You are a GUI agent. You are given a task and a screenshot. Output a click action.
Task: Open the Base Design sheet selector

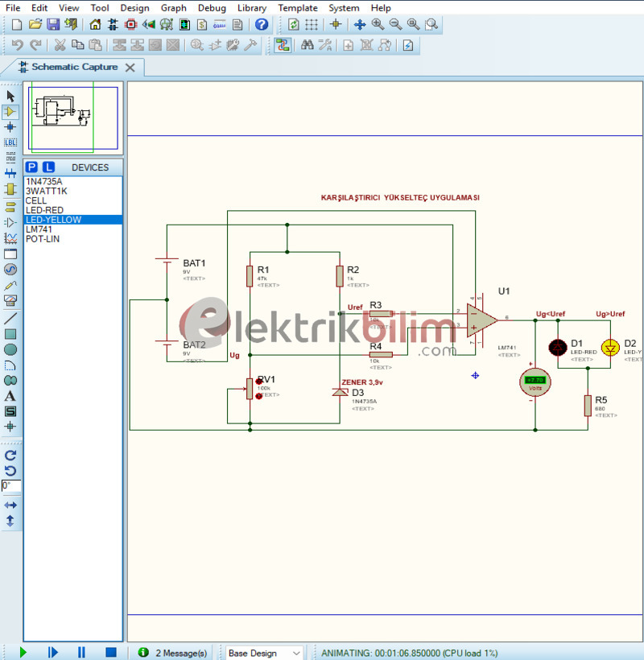(262, 652)
